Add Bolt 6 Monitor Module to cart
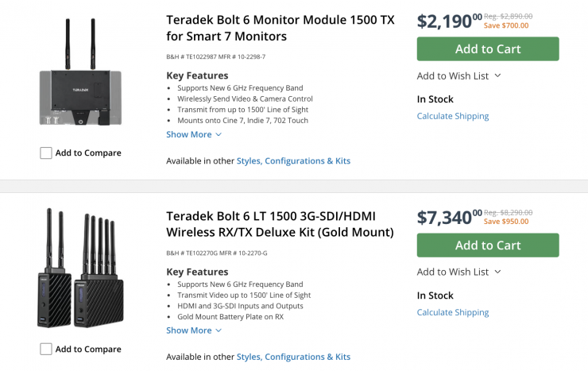Image resolution: width=588 pixels, height=371 pixels. pyautogui.click(x=487, y=49)
